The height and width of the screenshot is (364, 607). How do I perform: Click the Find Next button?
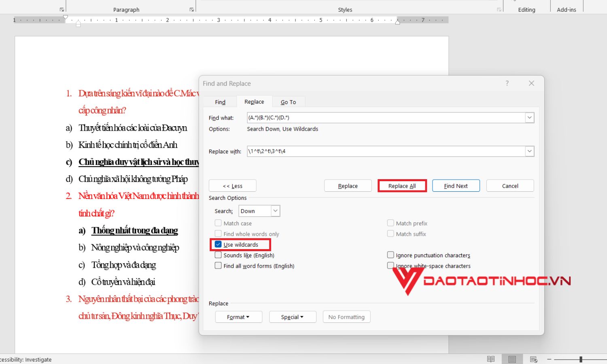click(456, 186)
